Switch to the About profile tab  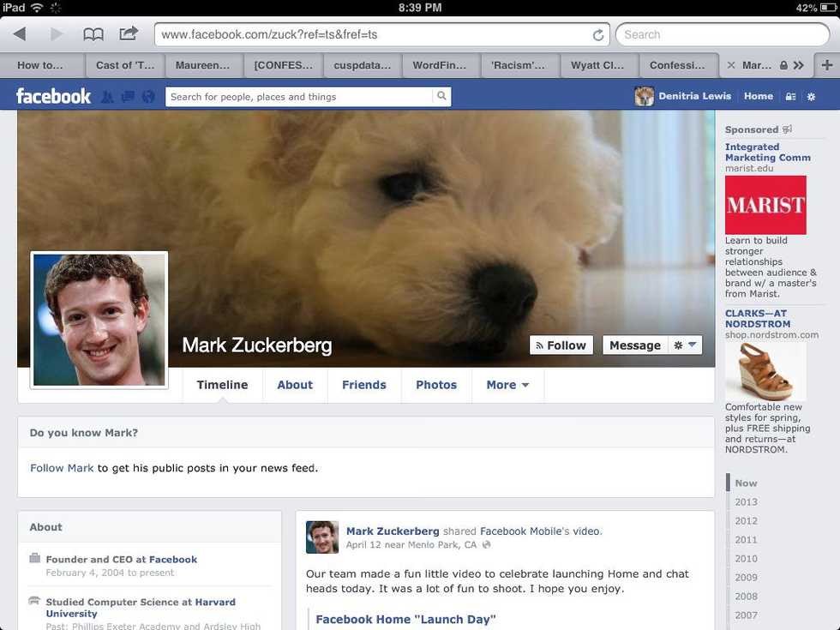point(295,385)
